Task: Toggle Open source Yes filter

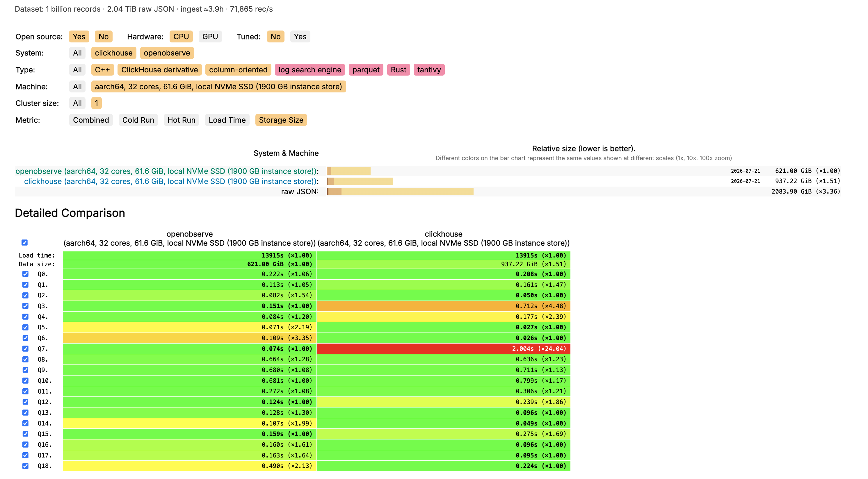Action: click(79, 37)
